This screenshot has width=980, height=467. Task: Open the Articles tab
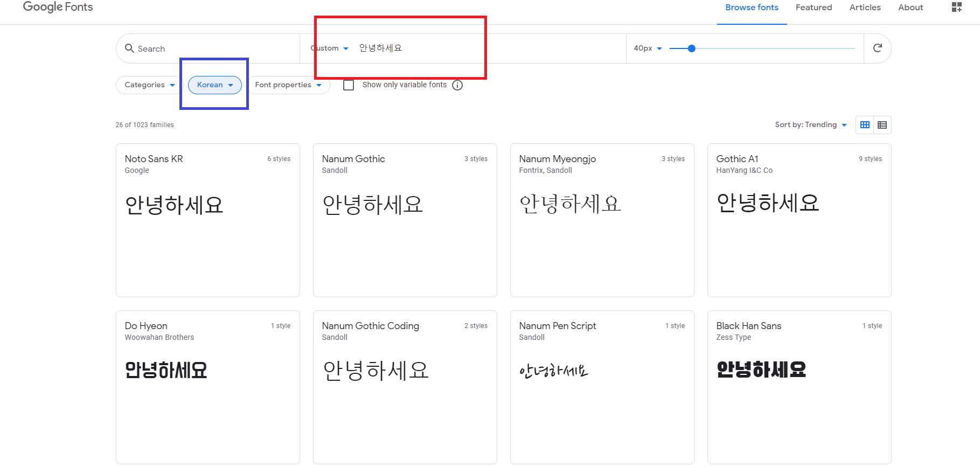click(865, 8)
